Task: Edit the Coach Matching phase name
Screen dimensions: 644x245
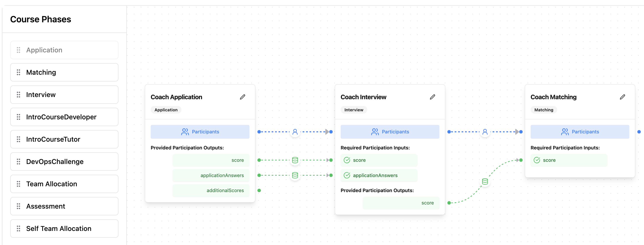Action: 622,97
